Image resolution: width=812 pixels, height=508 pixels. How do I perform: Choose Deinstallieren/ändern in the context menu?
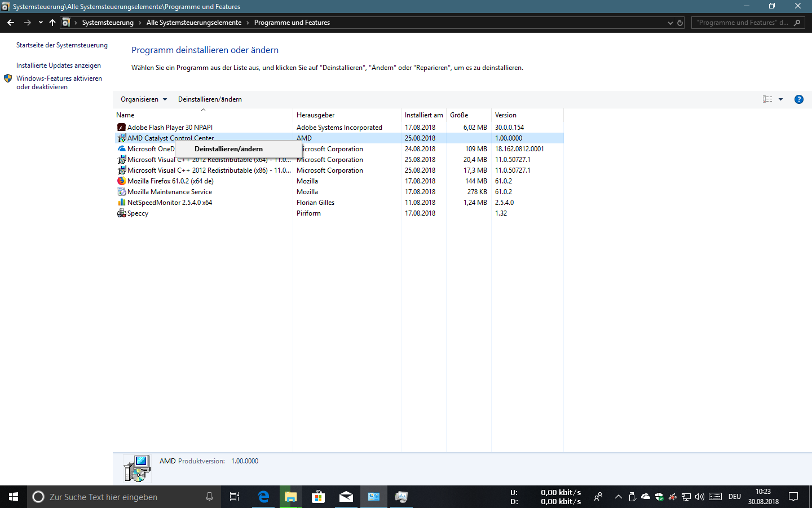pyautogui.click(x=238, y=149)
